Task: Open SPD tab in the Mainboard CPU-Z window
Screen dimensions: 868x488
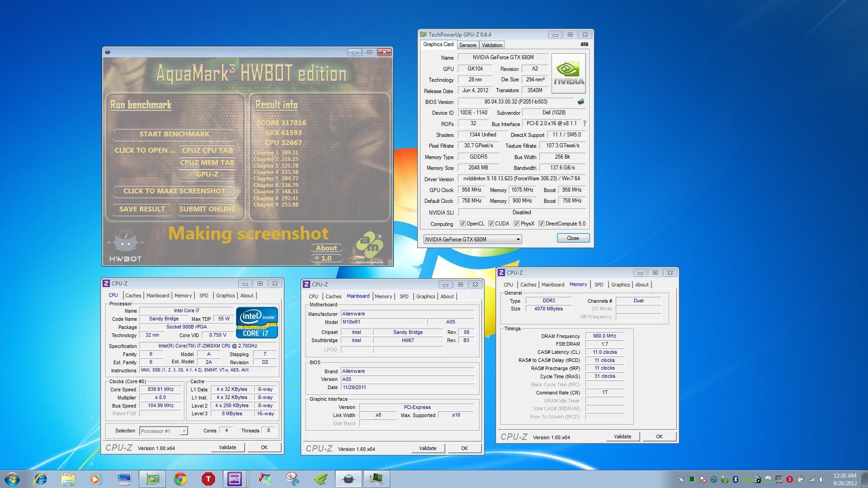Action: (x=404, y=296)
